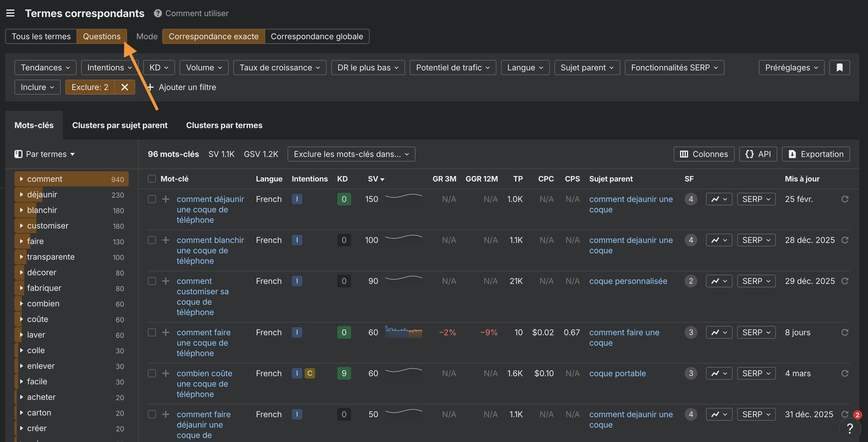Switch to the Clusters par sujet parent tab
This screenshot has width=868, height=442.
120,125
